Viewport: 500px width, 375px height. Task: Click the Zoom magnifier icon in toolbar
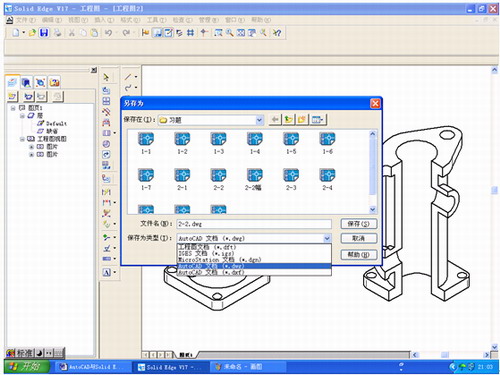pos(229,33)
